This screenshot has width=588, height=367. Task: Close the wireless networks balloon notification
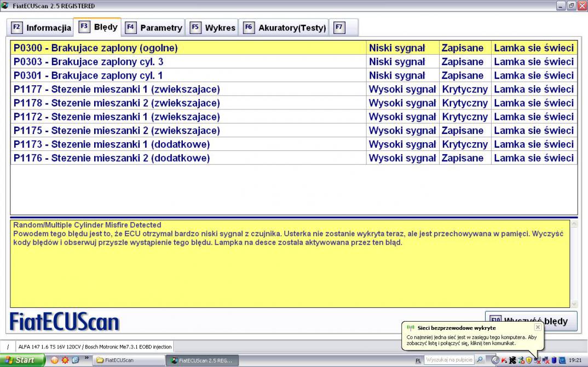538,327
